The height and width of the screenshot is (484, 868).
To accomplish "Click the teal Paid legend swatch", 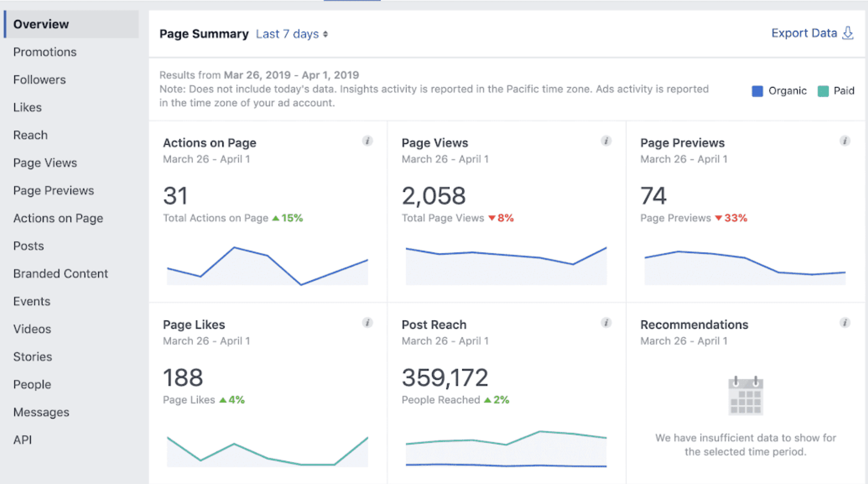I will click(x=823, y=91).
